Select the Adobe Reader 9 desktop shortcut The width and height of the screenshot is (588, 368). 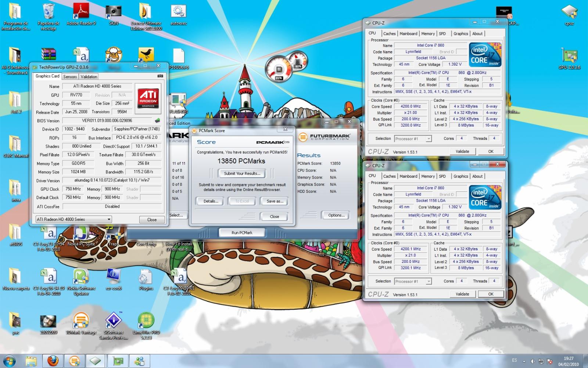(81, 15)
